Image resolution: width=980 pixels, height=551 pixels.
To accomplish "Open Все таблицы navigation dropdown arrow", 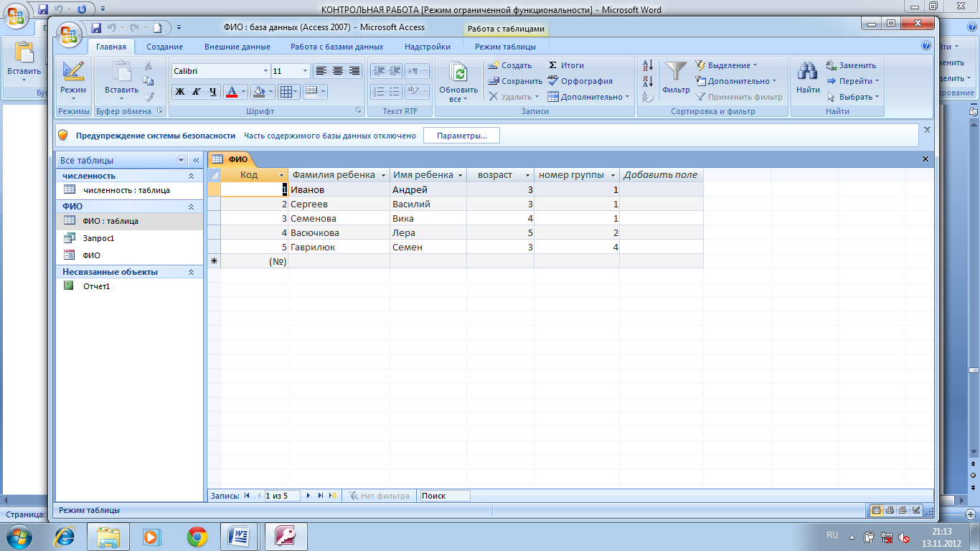I will (x=181, y=161).
